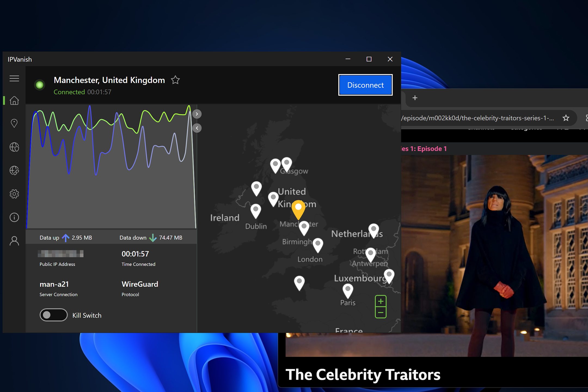Image resolution: width=588 pixels, height=392 pixels.
Task: Collapse panel with left chevron arrow
Action: click(x=197, y=128)
